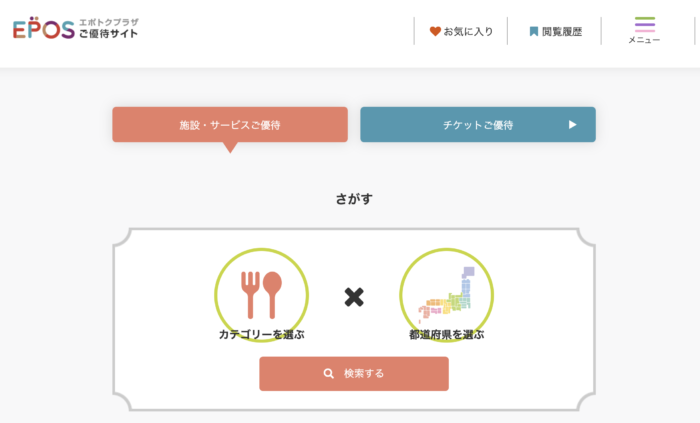Click the fork and spoon category icon
This screenshot has width=700, height=423.
(262, 295)
